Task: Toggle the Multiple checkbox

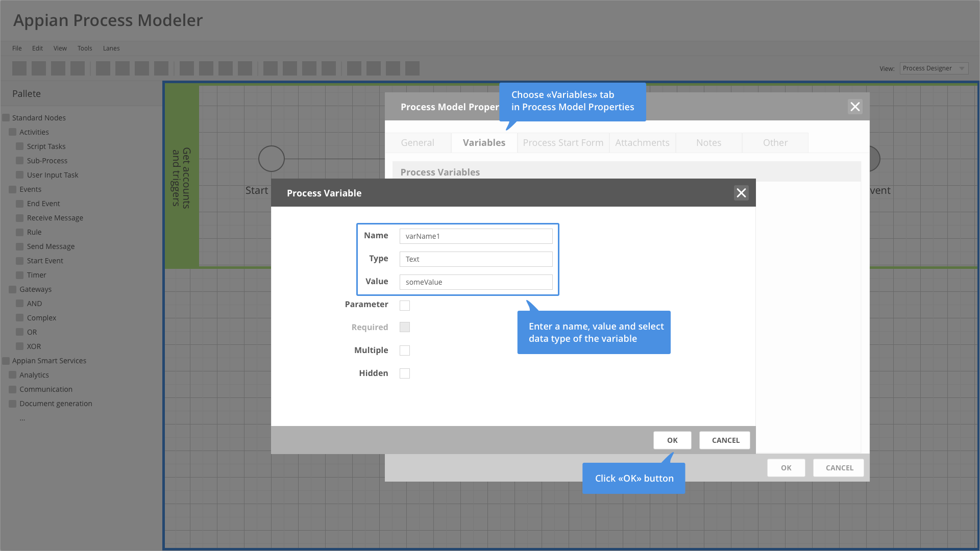Action: click(405, 350)
